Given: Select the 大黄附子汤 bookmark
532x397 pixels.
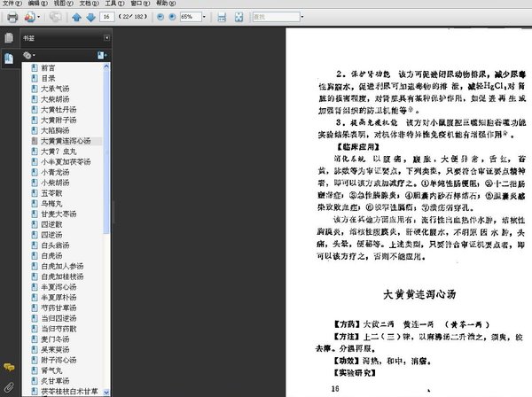Looking at the screenshot, I should click(x=59, y=120).
